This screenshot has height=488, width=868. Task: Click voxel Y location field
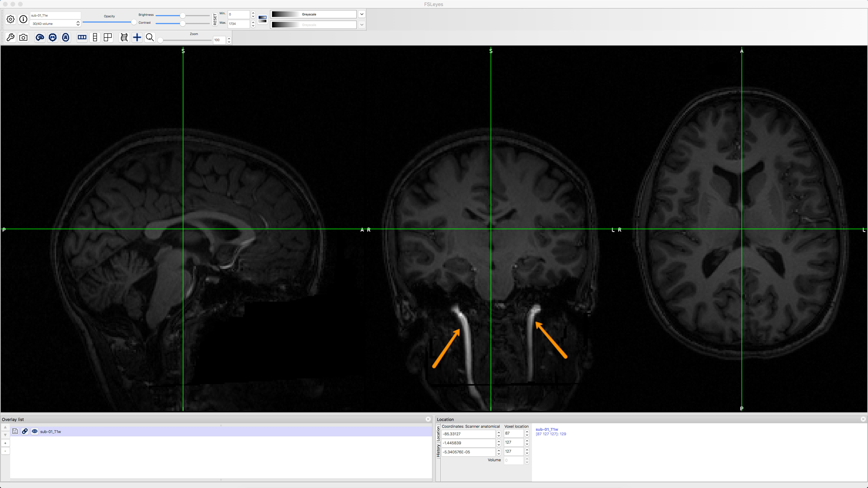[x=514, y=442]
